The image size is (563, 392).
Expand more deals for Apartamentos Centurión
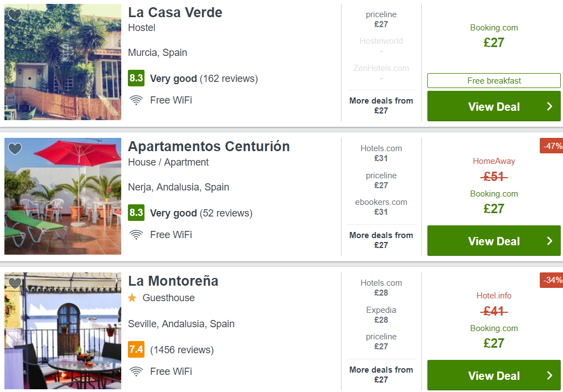(381, 240)
